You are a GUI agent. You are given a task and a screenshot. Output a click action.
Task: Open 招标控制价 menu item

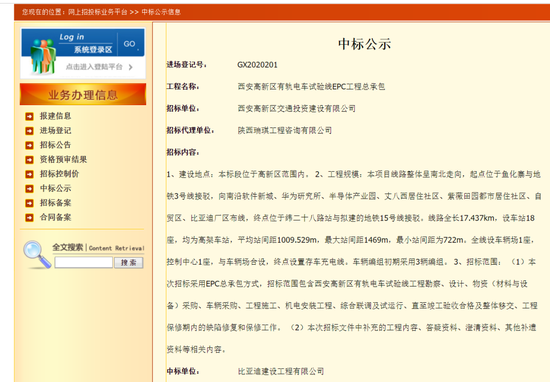pyautogui.click(x=59, y=174)
